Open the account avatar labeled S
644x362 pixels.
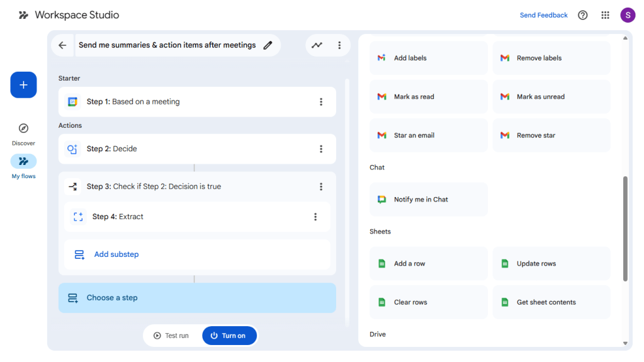click(628, 15)
